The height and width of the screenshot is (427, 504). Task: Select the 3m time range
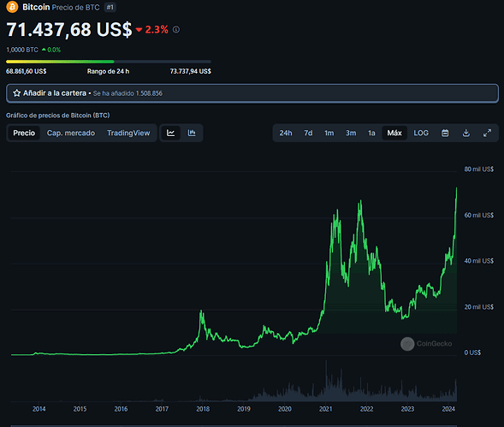[x=351, y=133]
